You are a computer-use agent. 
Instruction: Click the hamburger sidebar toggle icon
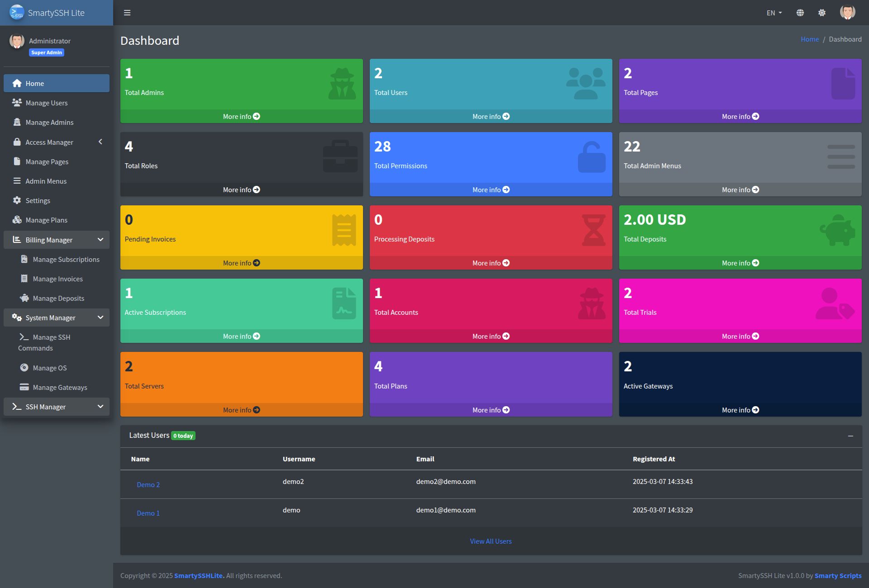pyautogui.click(x=127, y=13)
